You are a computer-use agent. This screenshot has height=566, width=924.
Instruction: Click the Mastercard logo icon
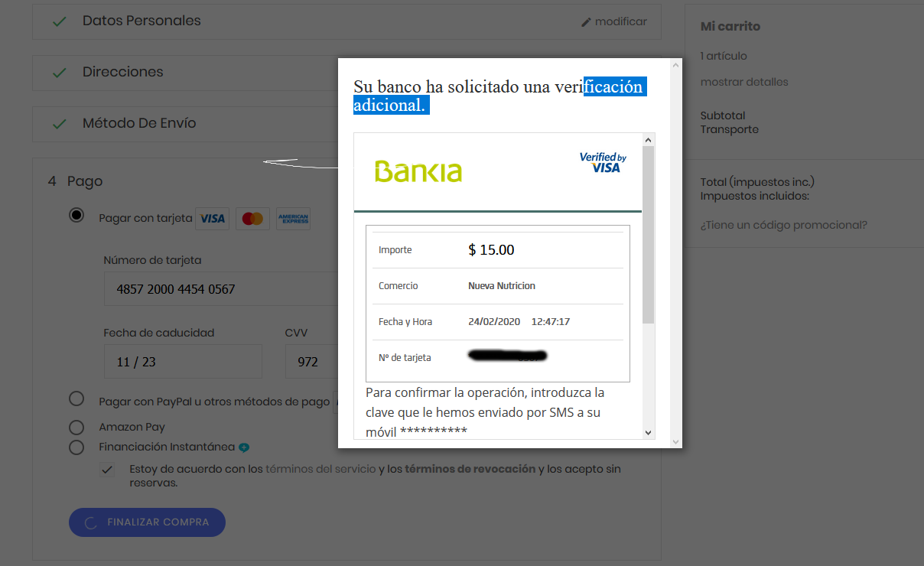(x=252, y=219)
